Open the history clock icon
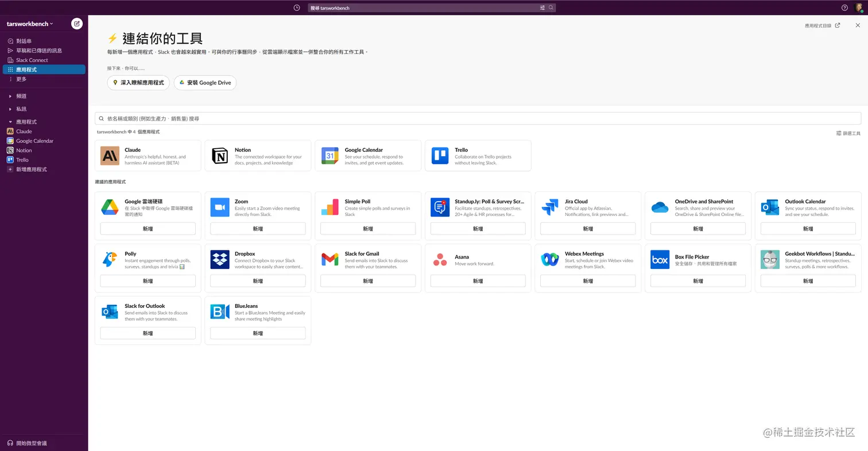Screen dimensions: 868x451 point(297,7)
